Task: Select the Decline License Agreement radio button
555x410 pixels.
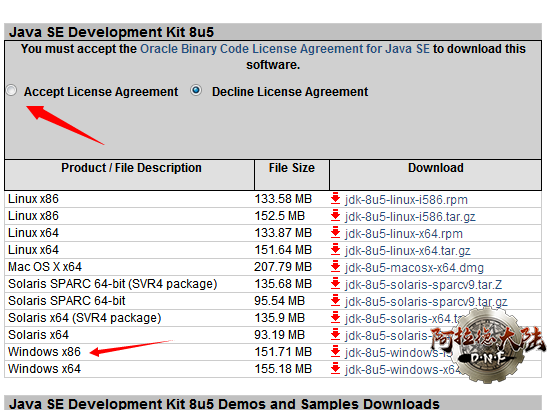Action: tap(196, 90)
